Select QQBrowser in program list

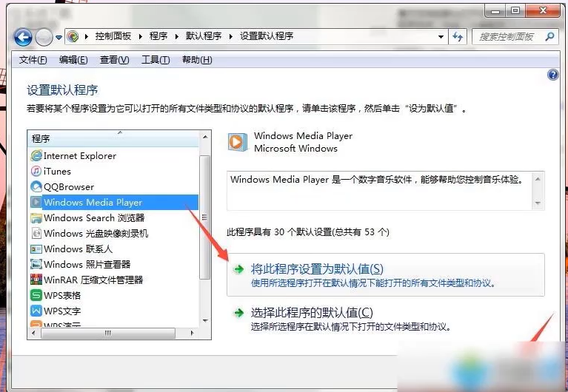point(69,187)
